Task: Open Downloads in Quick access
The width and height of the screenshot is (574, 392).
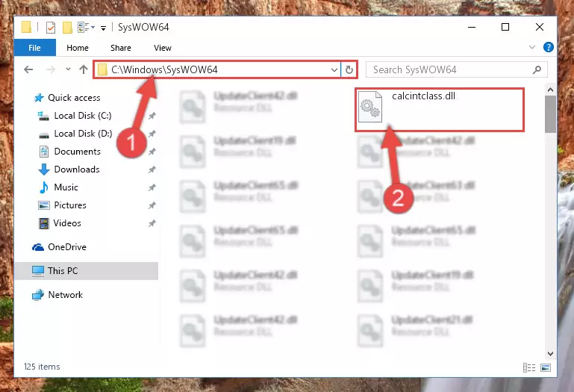Action: [77, 169]
